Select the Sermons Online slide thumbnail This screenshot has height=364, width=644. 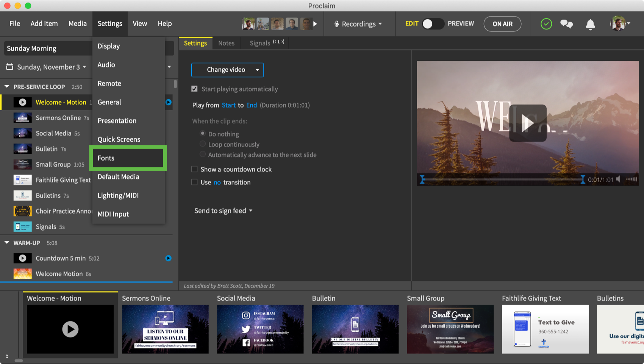[x=165, y=329]
